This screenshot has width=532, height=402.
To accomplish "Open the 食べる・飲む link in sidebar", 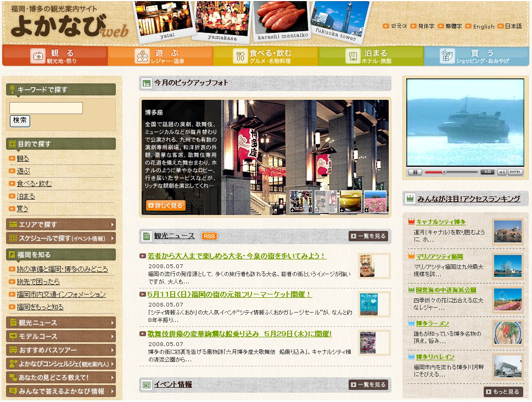I will coord(34,183).
